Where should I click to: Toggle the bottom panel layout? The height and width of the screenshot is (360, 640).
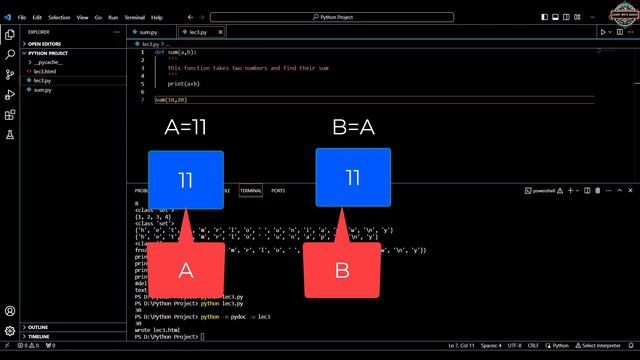(x=556, y=17)
